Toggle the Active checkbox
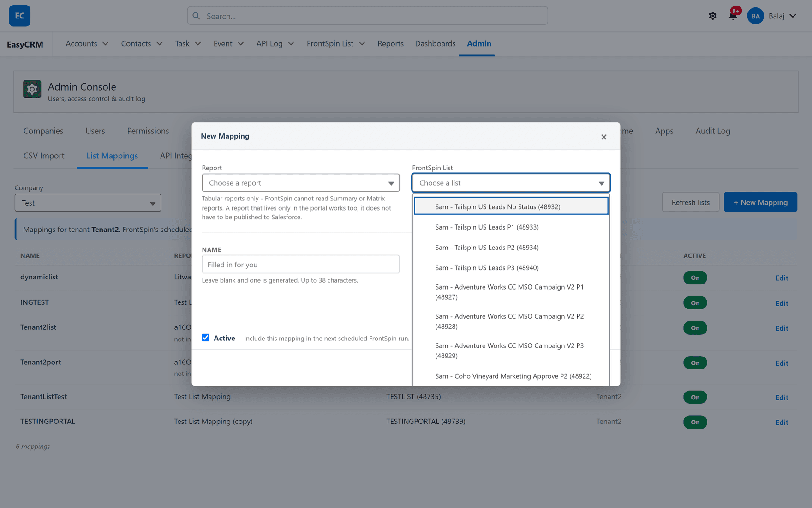The image size is (812, 508). coord(205,338)
